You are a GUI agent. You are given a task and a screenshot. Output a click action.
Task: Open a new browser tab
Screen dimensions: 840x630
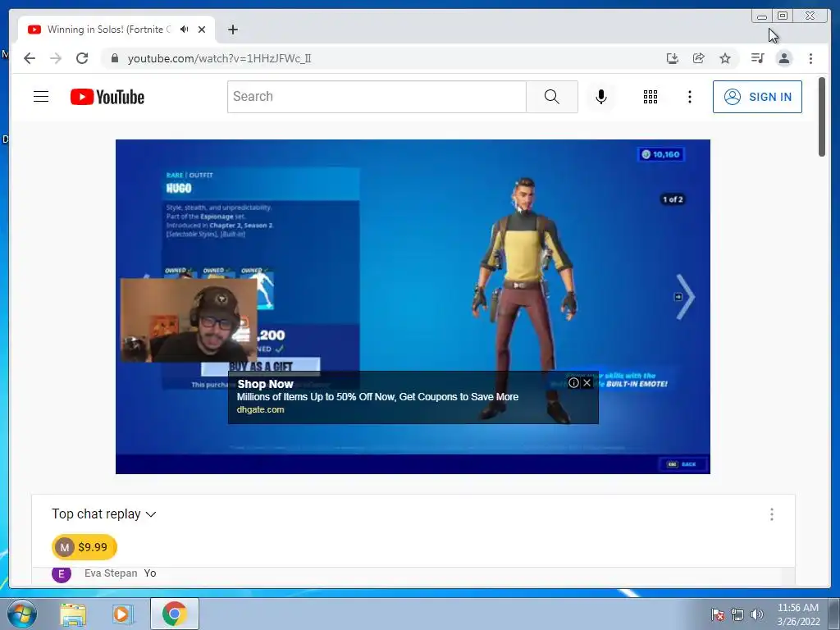232,30
